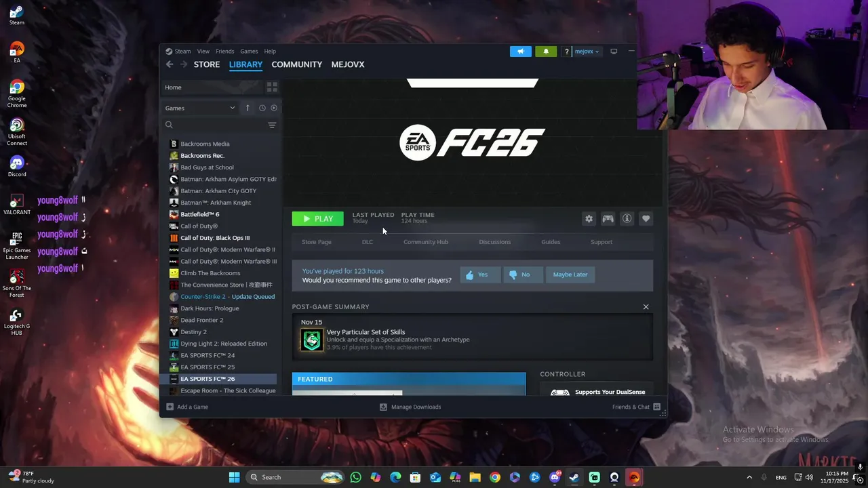Open the Friends & Chat icon
868x488 pixels.
pos(656,407)
